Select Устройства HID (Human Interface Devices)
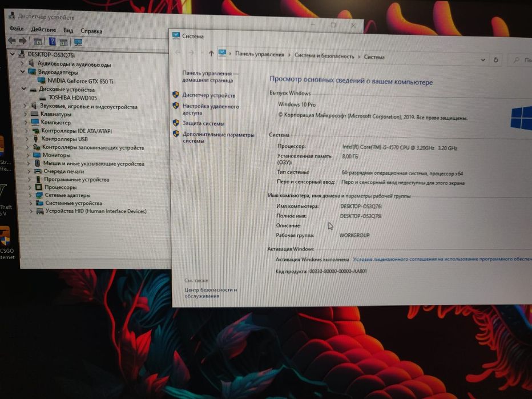Viewport: 532px width, 399px height. click(96, 211)
